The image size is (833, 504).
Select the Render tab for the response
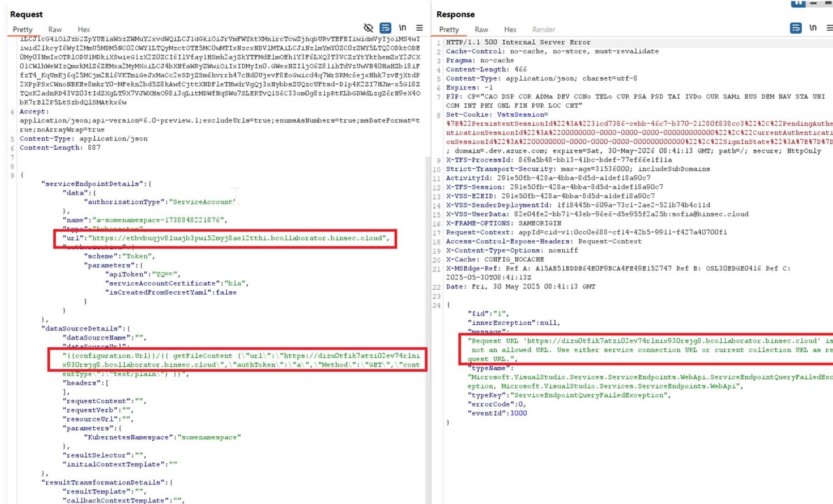click(544, 29)
